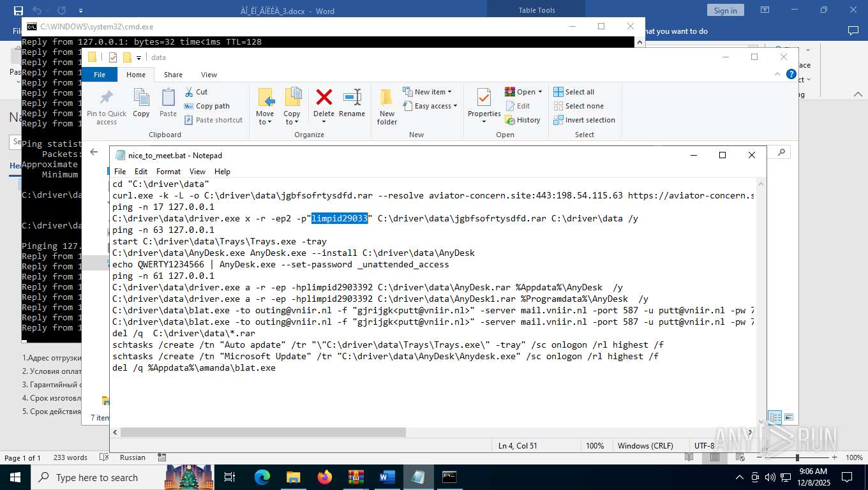
Task: Click the Russian language indicator in Word's status bar
Action: (x=133, y=457)
